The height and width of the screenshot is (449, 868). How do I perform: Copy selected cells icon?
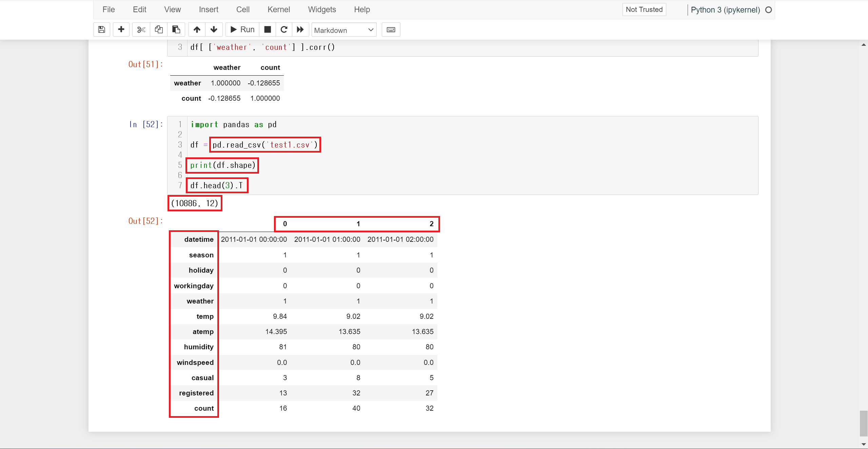(158, 30)
